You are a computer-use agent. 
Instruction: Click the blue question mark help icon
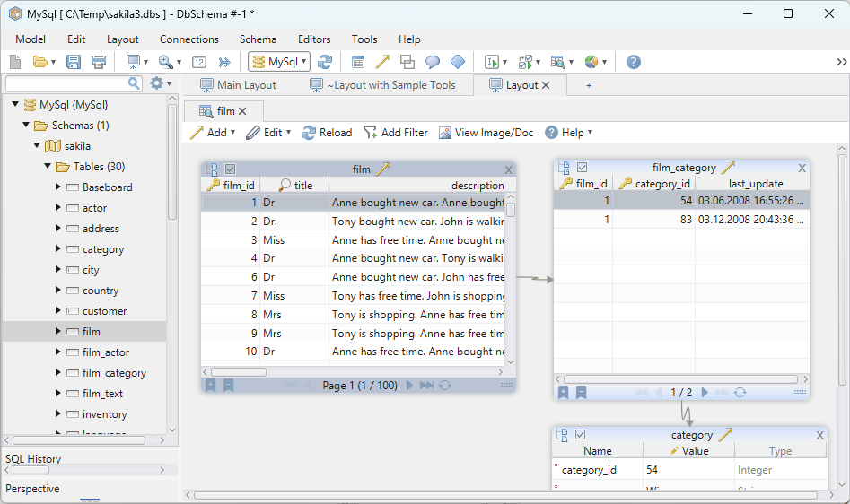[633, 62]
